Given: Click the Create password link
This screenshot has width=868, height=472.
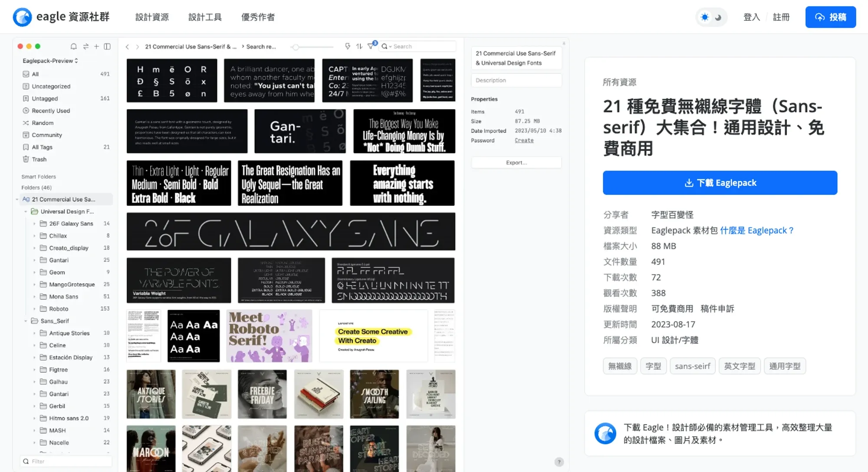Looking at the screenshot, I should click(524, 140).
